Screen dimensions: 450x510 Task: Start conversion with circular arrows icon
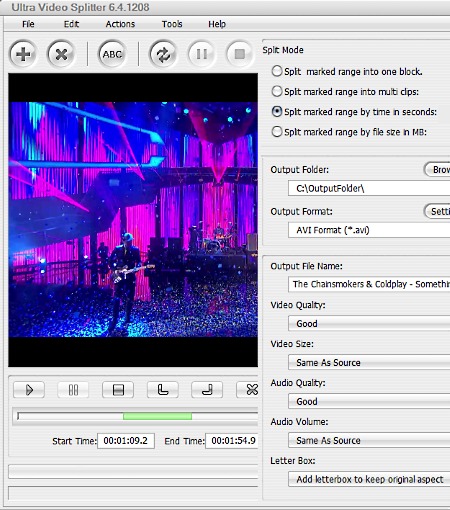[163, 54]
